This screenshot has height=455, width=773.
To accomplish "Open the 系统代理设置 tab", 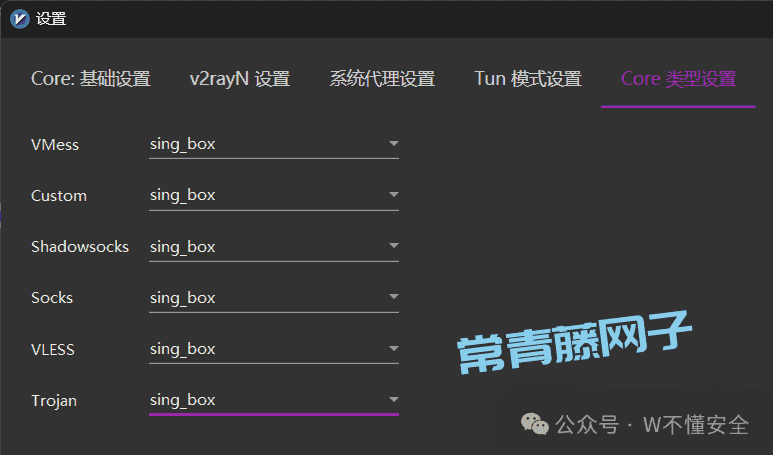I will tap(382, 79).
